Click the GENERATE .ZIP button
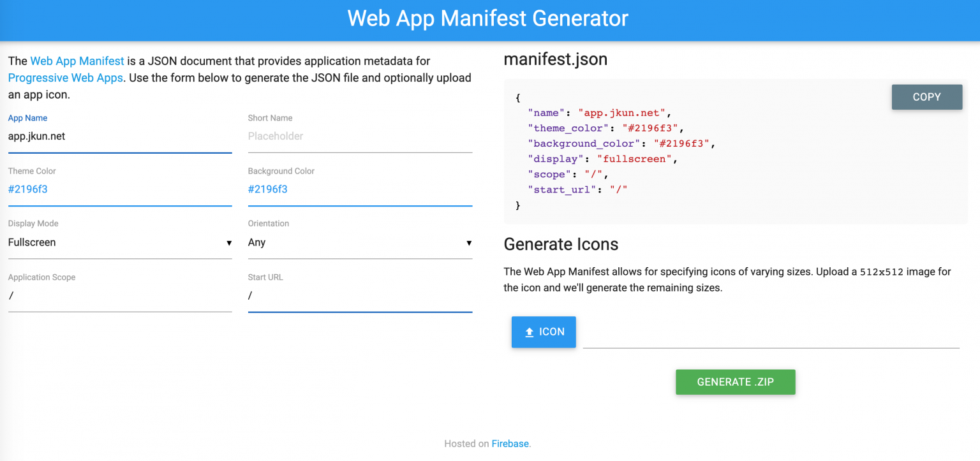 click(x=735, y=382)
